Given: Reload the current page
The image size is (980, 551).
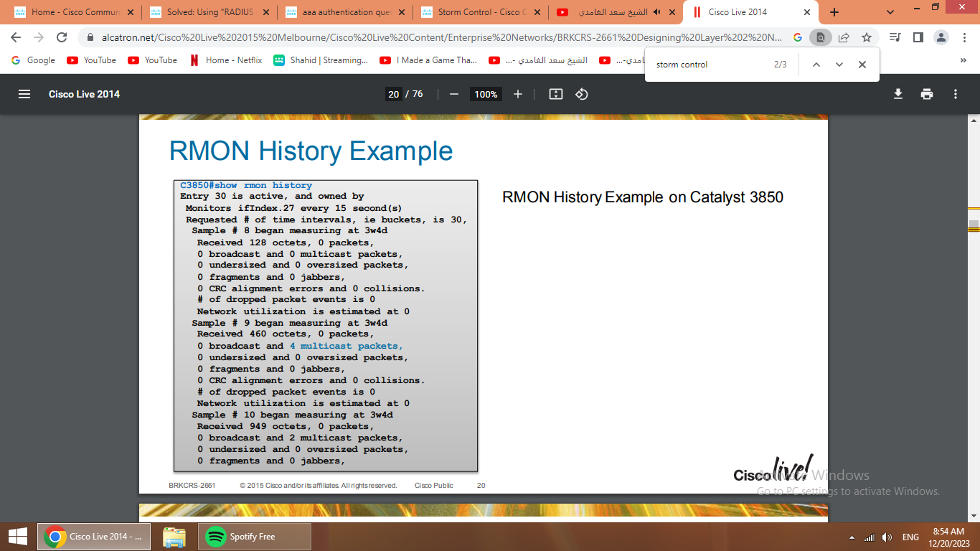Looking at the screenshot, I should coord(62,37).
